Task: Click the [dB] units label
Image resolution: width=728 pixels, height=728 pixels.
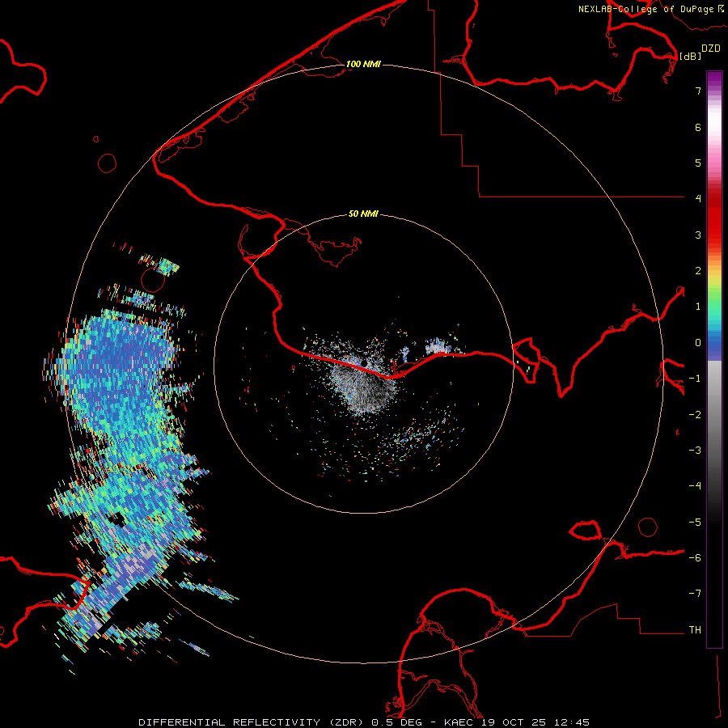Action: click(x=691, y=56)
